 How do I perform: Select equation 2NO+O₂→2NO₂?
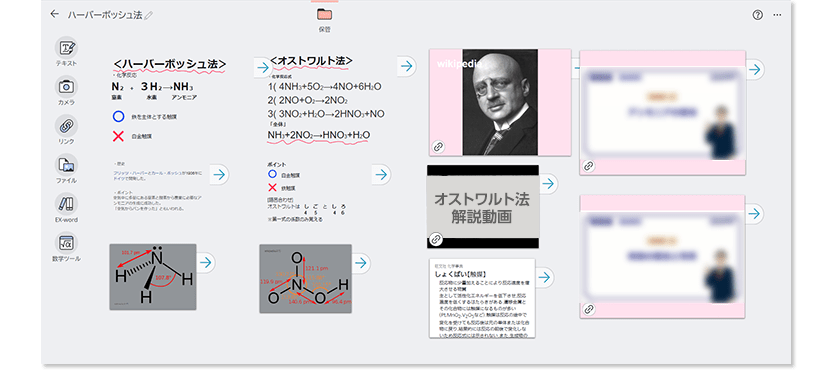pos(308,101)
